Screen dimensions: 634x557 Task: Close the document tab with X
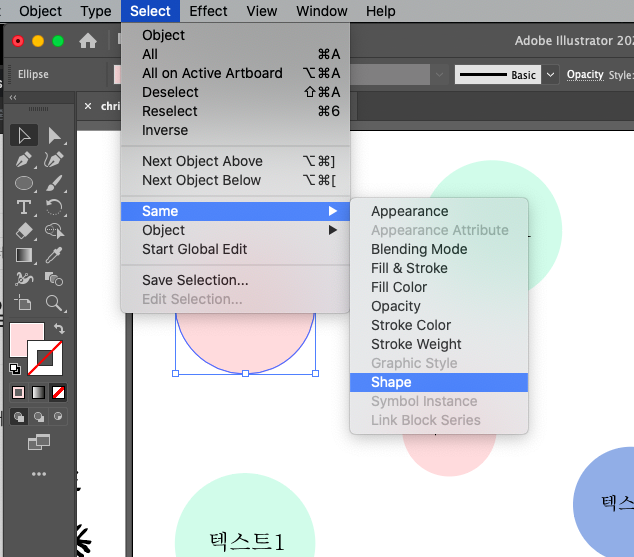click(x=88, y=106)
